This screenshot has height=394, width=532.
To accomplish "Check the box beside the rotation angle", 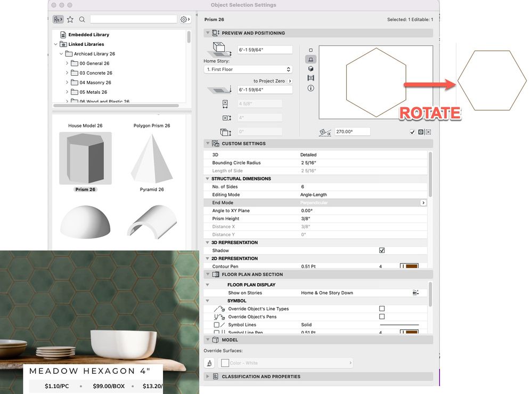I will 412,132.
